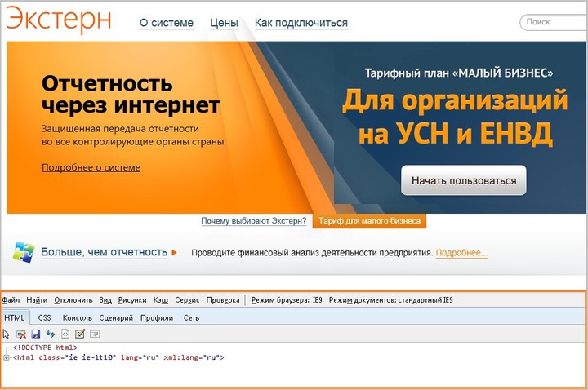The image size is (588, 390).
Task: Click the Экстерн logo
Action: 60,19
